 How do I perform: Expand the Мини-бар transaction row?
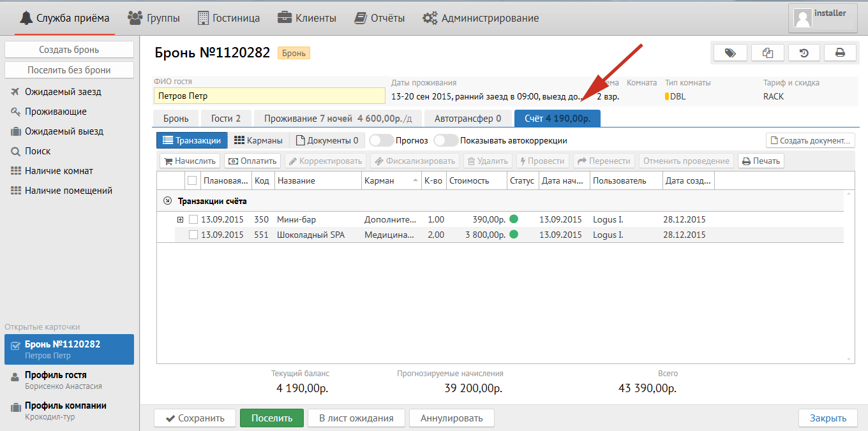point(180,219)
